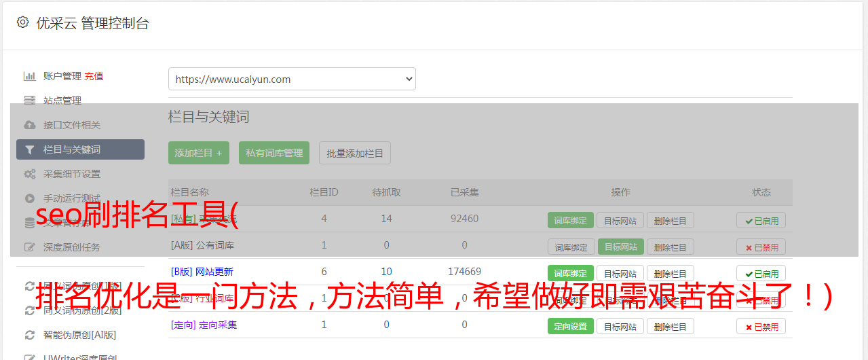This screenshot has height=360, width=868.
Task: Click the play circle icon for 手动运行测试
Action: 30,198
